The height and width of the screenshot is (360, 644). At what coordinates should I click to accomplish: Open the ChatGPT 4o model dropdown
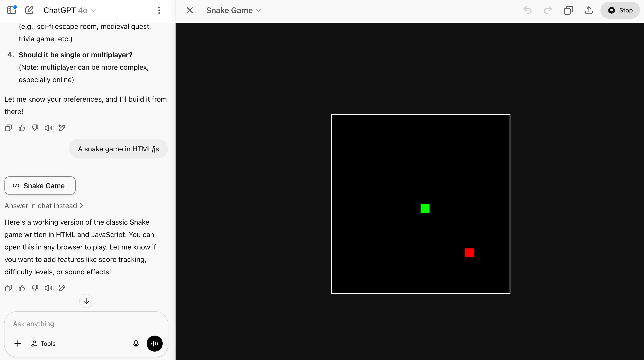click(x=70, y=10)
